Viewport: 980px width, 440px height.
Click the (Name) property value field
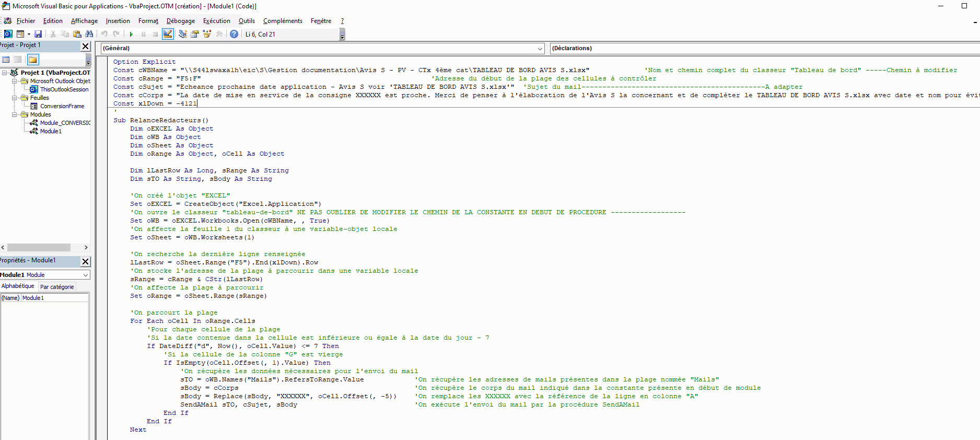coord(54,298)
